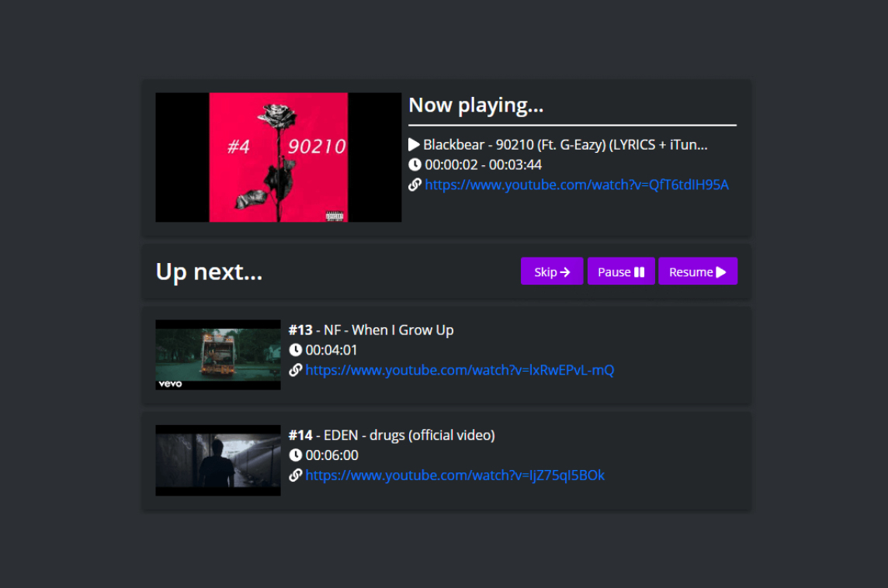
Task: Skip the current song
Action: [552, 271]
